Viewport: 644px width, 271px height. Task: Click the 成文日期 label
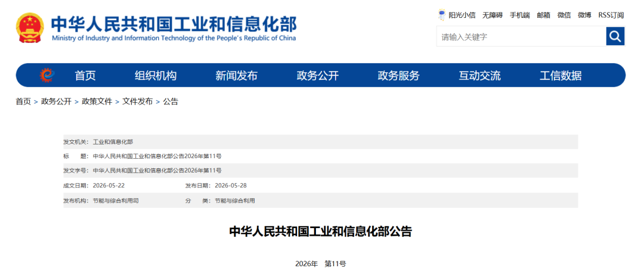pyautogui.click(x=76, y=186)
